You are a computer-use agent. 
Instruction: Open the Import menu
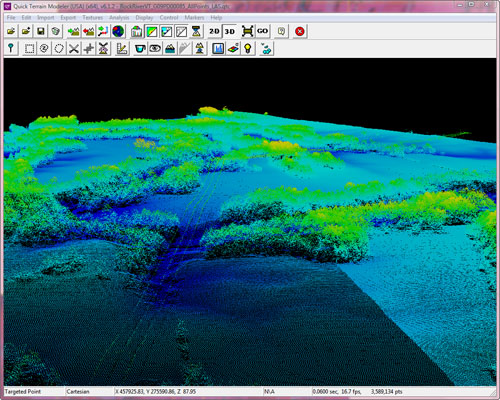[x=45, y=18]
